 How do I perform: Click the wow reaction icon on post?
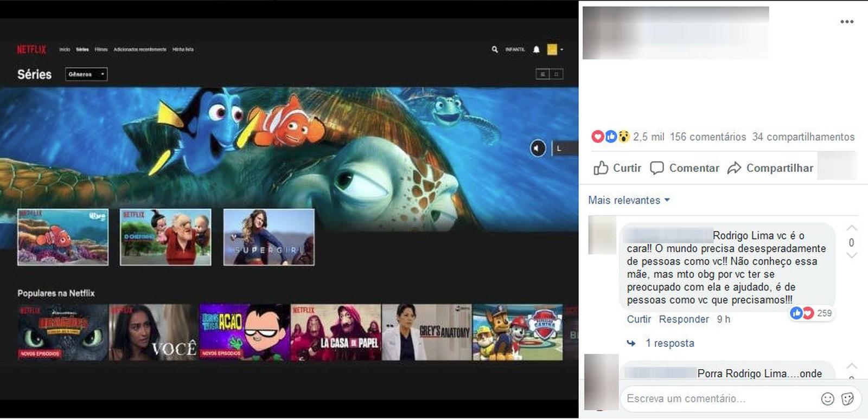click(624, 137)
